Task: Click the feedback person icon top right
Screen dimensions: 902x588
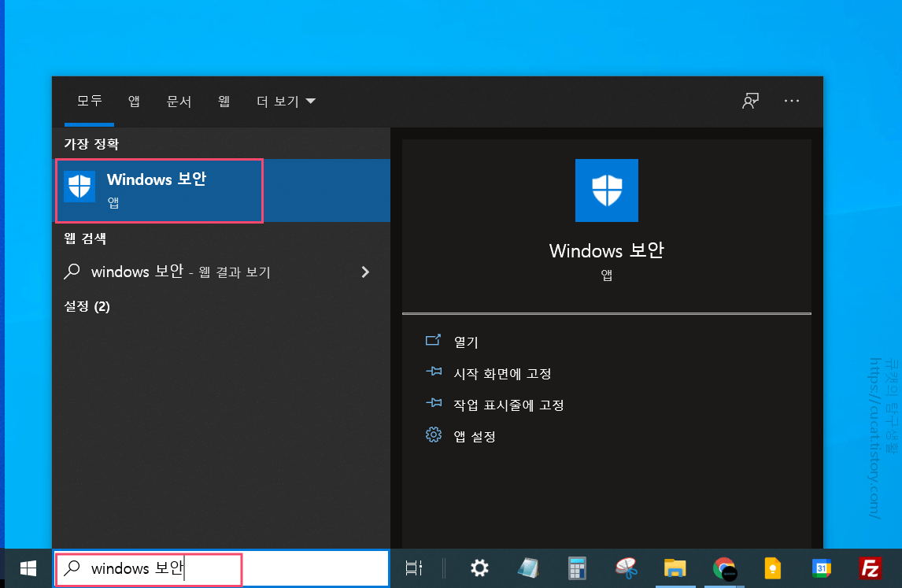Action: (x=750, y=101)
